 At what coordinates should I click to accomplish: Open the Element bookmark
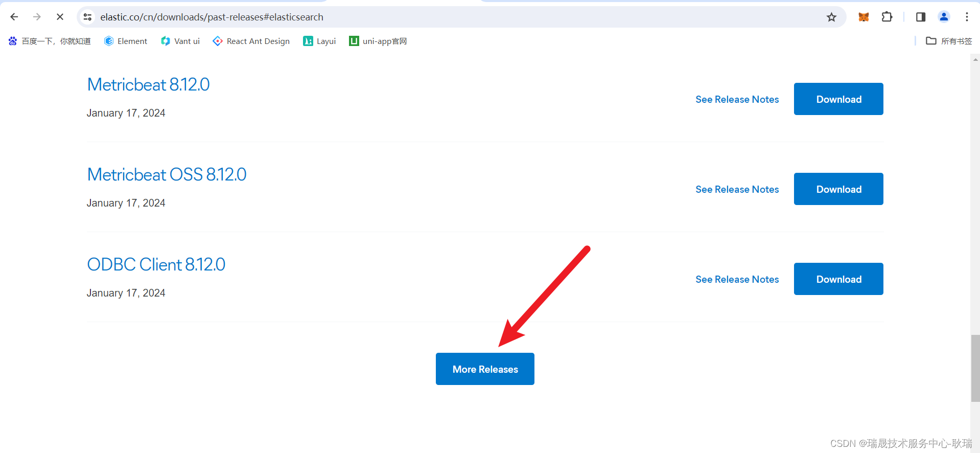click(x=126, y=41)
